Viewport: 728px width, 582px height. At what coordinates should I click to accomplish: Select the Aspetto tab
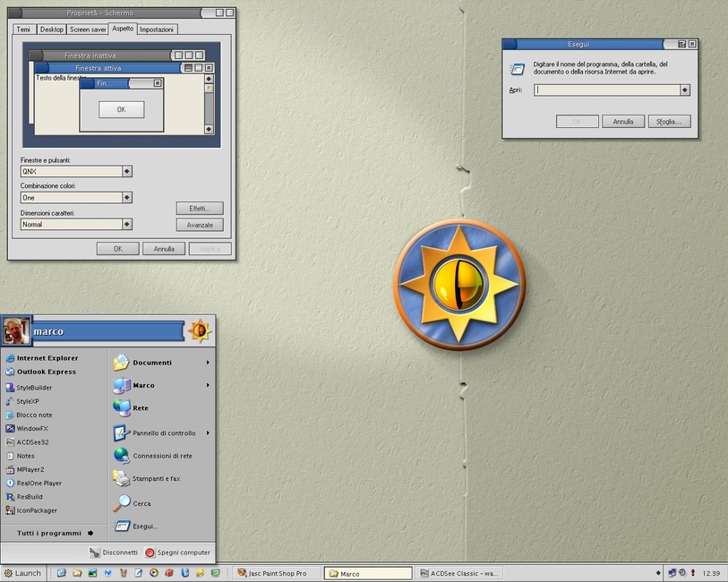[123, 29]
